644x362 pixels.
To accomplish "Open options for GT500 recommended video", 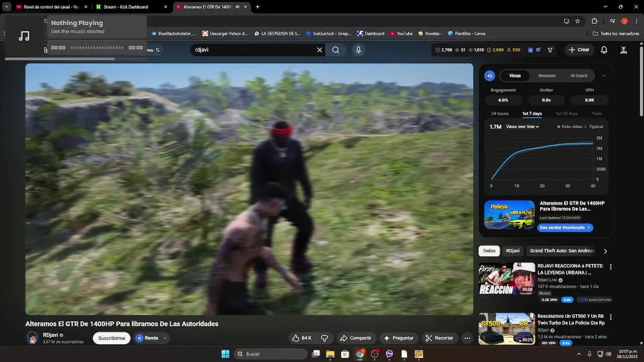I will point(611,317).
